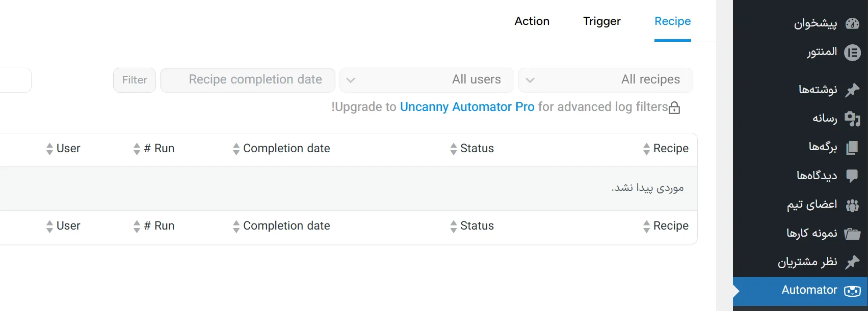Switch to the Trigger tab
The height and width of the screenshot is (311, 868).
(x=601, y=21)
